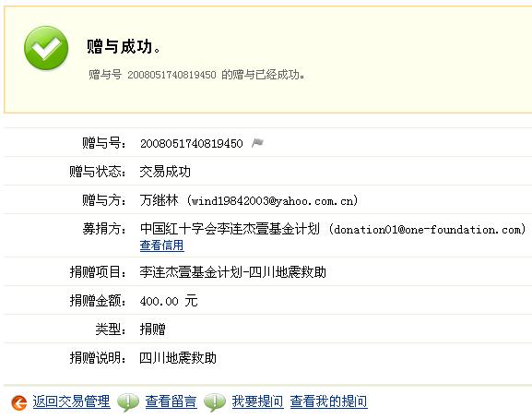
Task: Open the 查看我的提问 link
Action: (328, 401)
